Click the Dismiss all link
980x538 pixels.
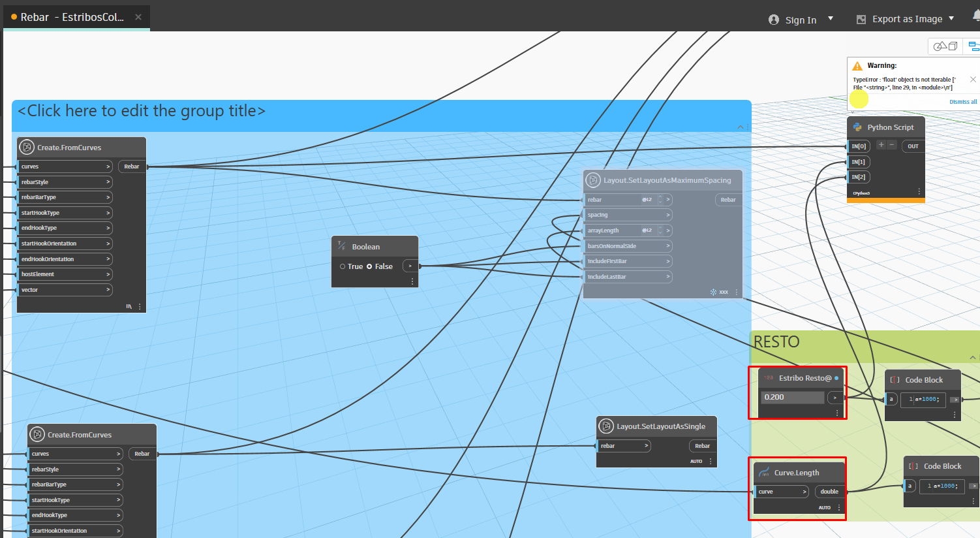pyautogui.click(x=963, y=101)
